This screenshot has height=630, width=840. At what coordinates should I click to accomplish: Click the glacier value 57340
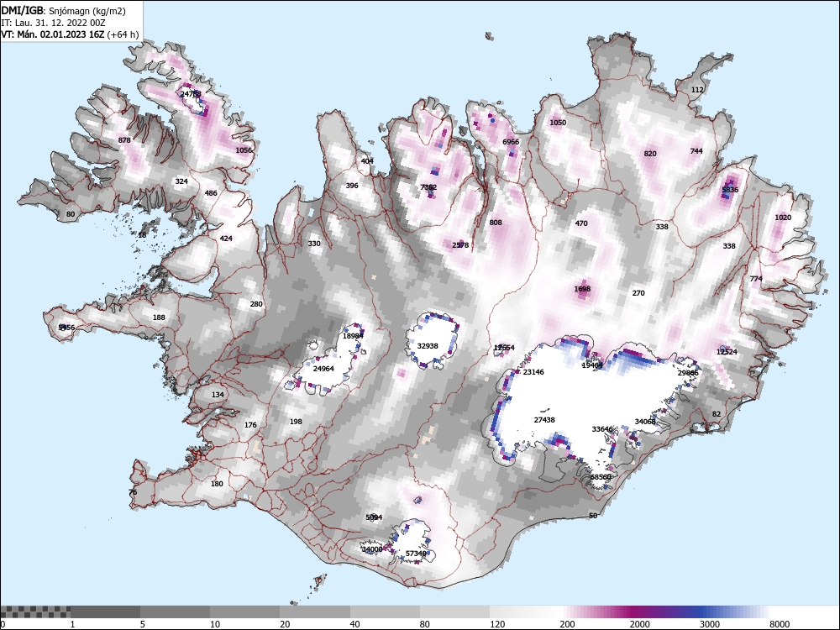coord(417,554)
